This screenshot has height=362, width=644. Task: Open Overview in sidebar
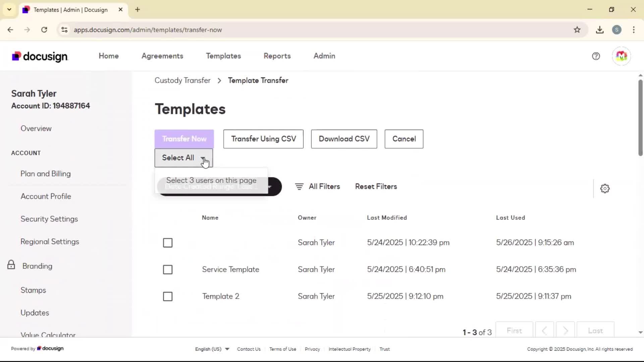(36, 128)
